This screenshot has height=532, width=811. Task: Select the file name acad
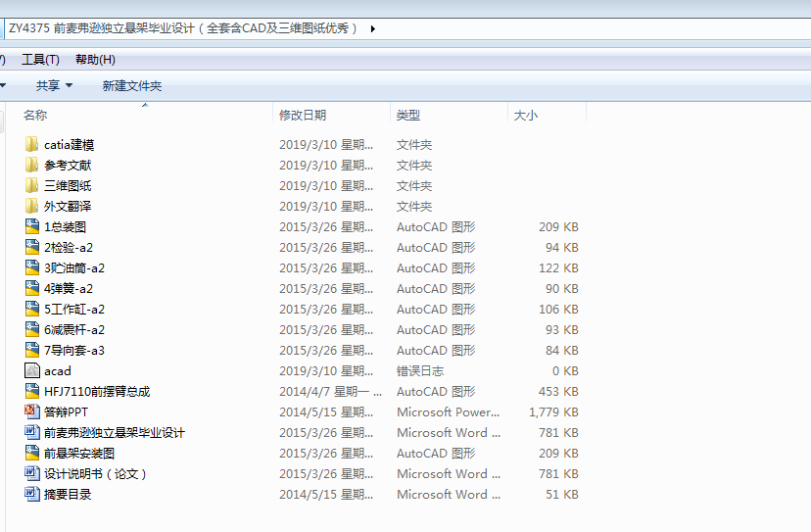pos(58,370)
